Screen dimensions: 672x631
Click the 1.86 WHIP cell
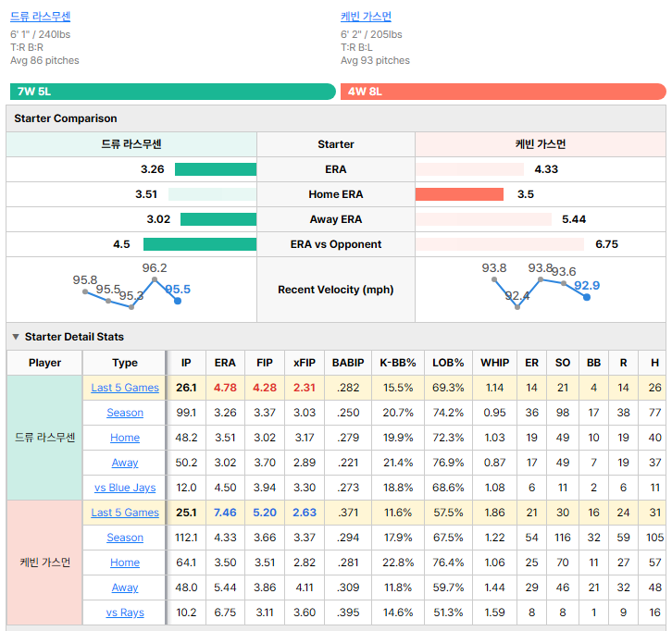494,513
